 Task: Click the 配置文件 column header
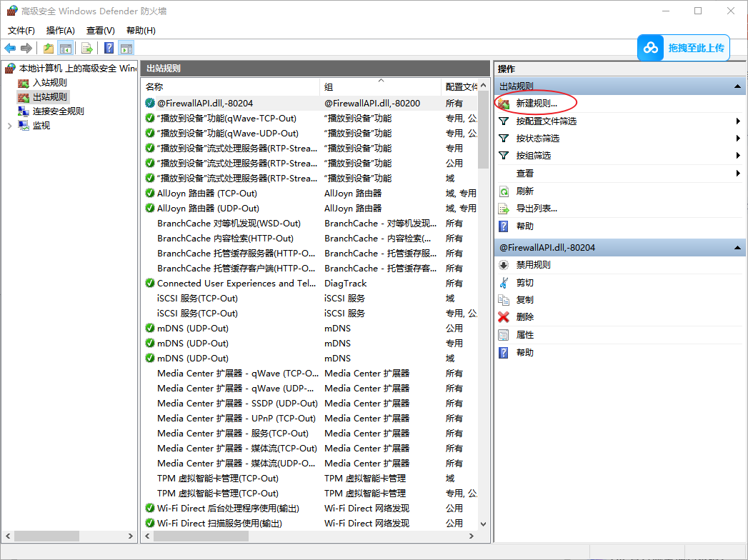(x=459, y=87)
